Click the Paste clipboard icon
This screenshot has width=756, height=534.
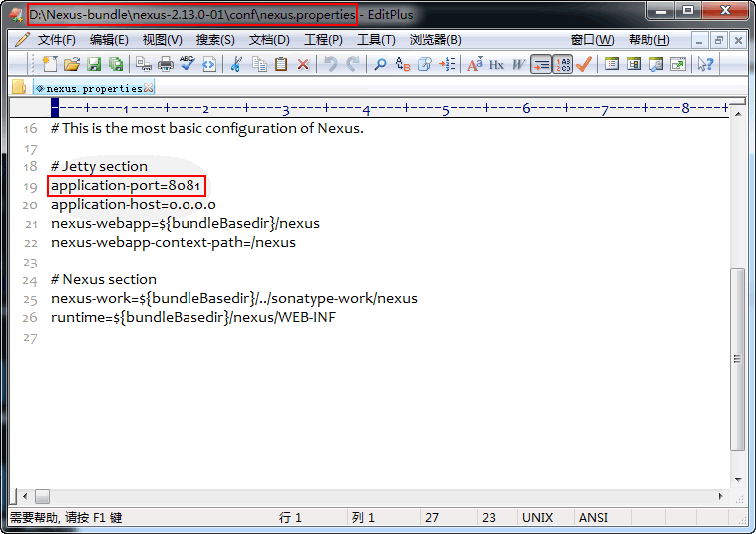click(x=281, y=64)
